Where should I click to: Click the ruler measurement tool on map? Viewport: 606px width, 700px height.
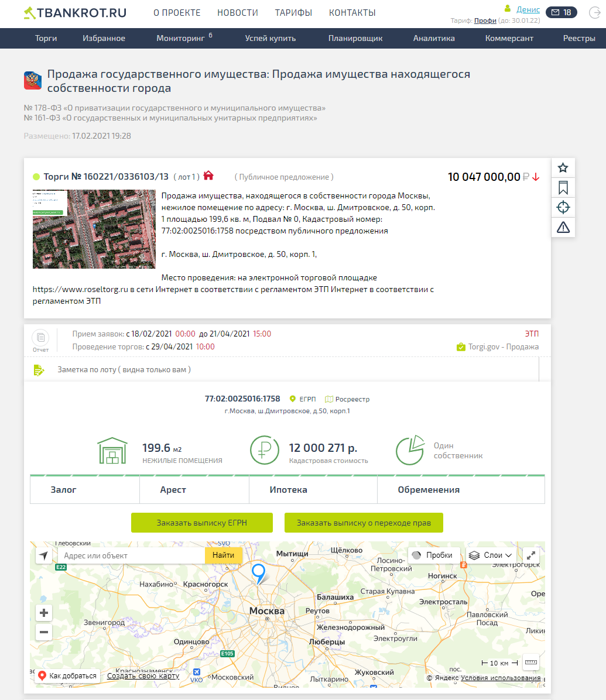coord(531,662)
